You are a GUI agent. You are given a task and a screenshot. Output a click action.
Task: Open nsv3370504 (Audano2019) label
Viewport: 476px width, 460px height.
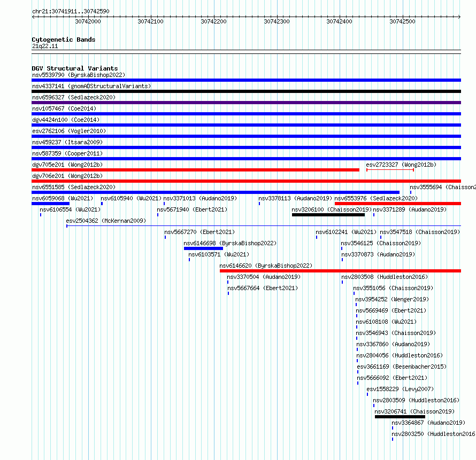[x=264, y=277]
